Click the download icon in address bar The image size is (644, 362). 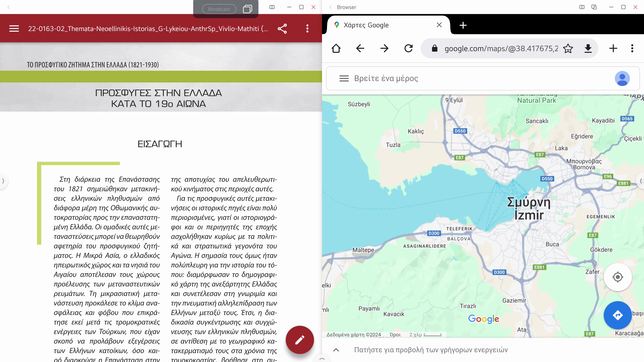coord(588,48)
